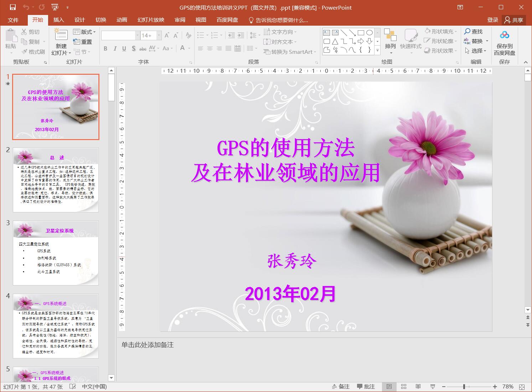The height and width of the screenshot is (392, 532).
Task: Click Find (查找) button
Action: 473,31
